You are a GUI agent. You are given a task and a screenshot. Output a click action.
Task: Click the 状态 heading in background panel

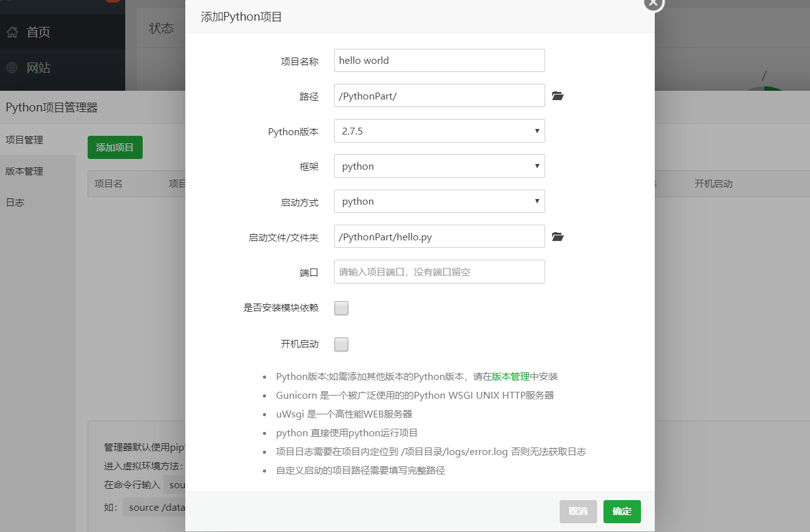click(161, 28)
